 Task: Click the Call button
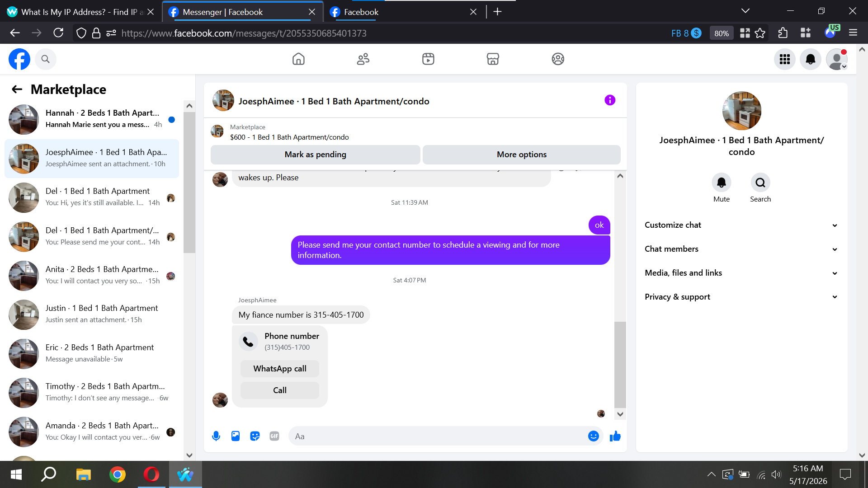[280, 390]
